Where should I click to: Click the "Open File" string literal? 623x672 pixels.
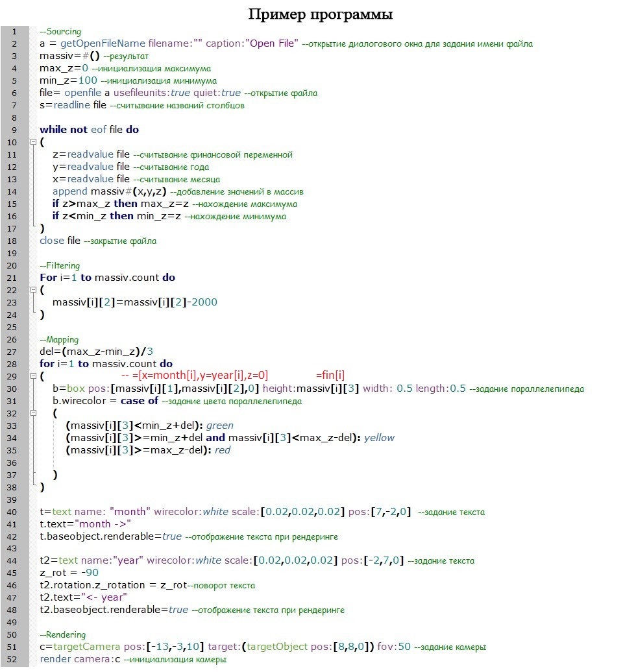point(271,43)
